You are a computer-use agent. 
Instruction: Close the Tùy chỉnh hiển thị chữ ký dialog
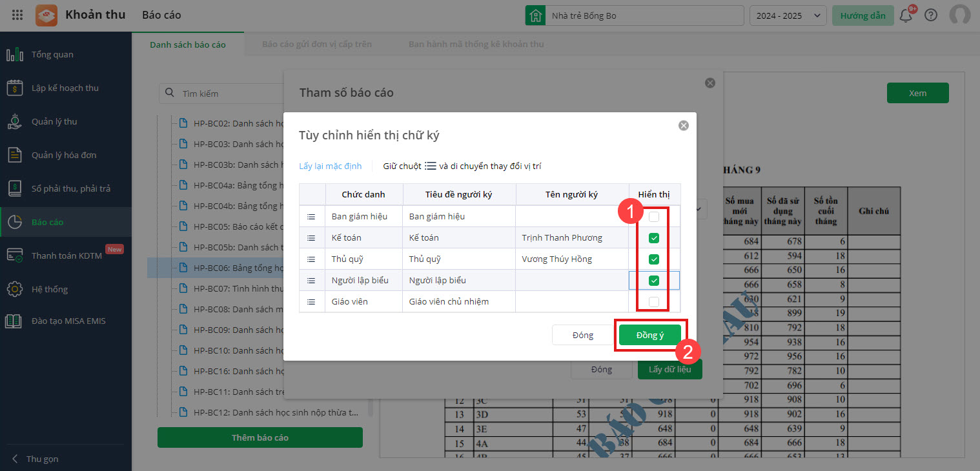point(684,126)
